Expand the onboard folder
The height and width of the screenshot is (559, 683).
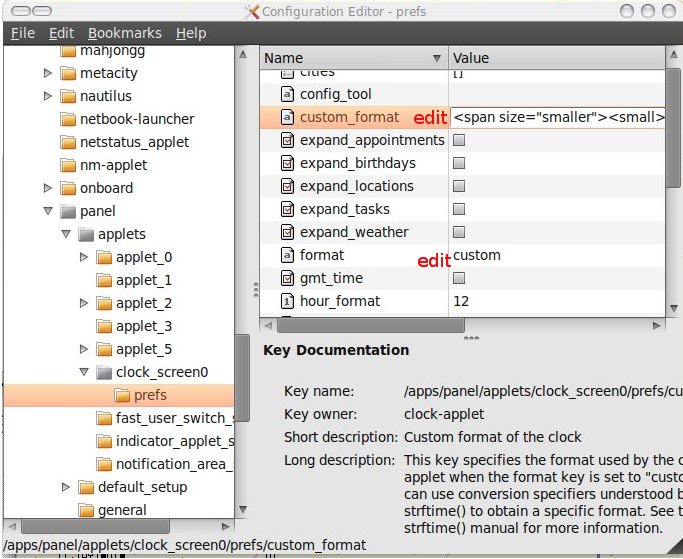[48, 188]
